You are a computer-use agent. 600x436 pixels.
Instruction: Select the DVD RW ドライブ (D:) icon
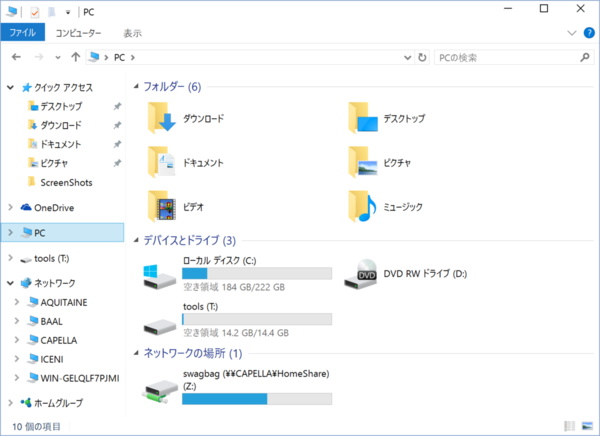click(360, 274)
